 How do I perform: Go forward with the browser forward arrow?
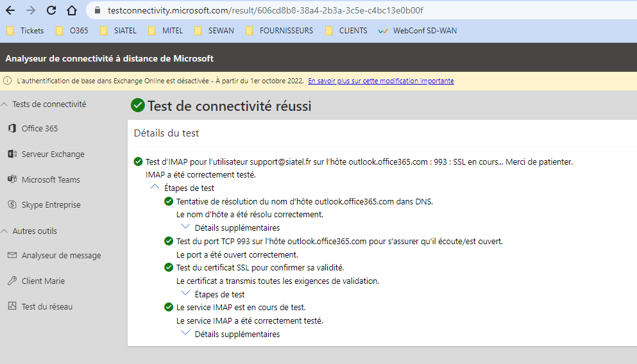pyautogui.click(x=30, y=10)
